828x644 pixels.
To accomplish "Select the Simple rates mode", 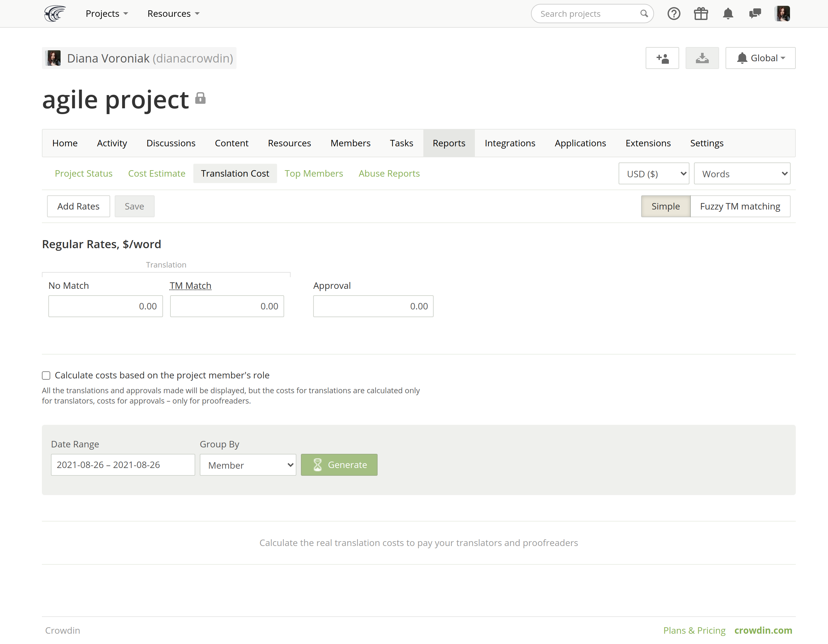I will point(665,206).
